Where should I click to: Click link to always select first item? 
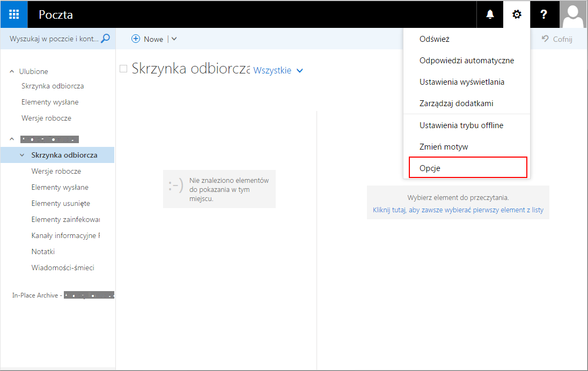[x=458, y=210]
